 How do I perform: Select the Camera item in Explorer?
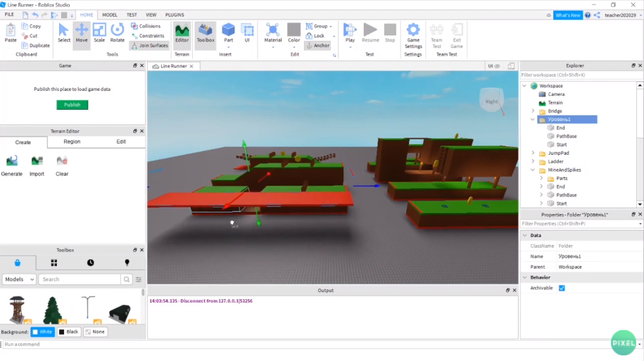pyautogui.click(x=556, y=94)
